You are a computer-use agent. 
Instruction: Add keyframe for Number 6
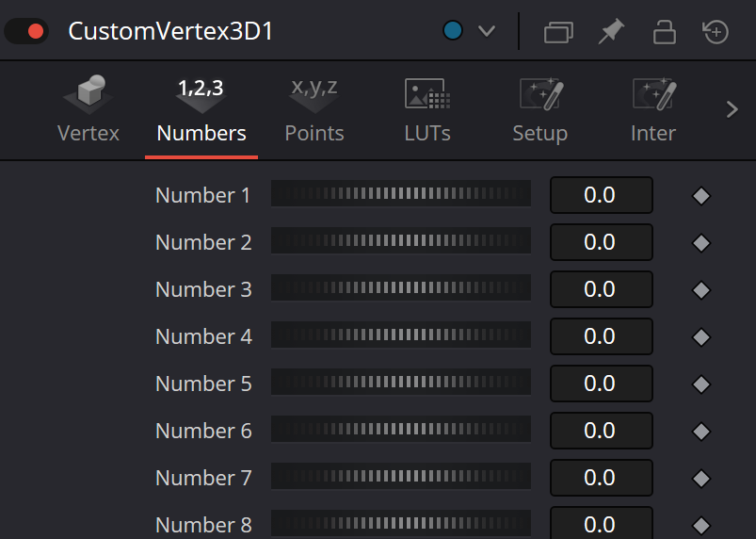[701, 432]
